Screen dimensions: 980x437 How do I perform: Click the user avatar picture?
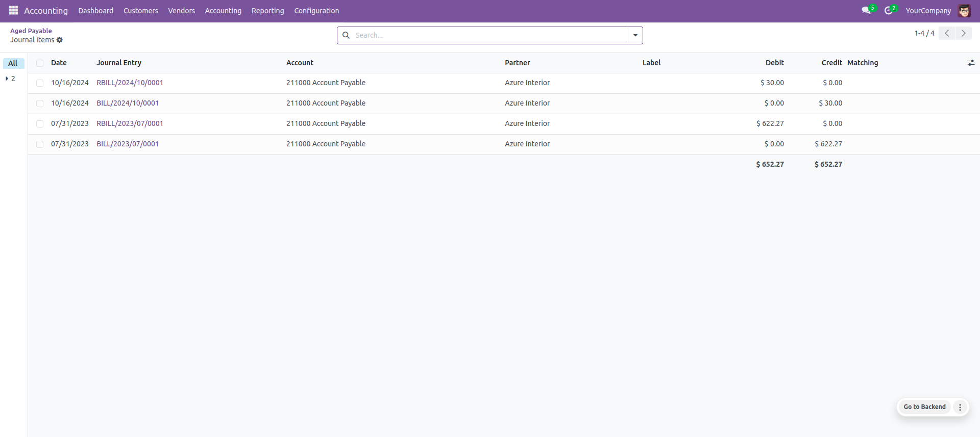click(x=964, y=11)
